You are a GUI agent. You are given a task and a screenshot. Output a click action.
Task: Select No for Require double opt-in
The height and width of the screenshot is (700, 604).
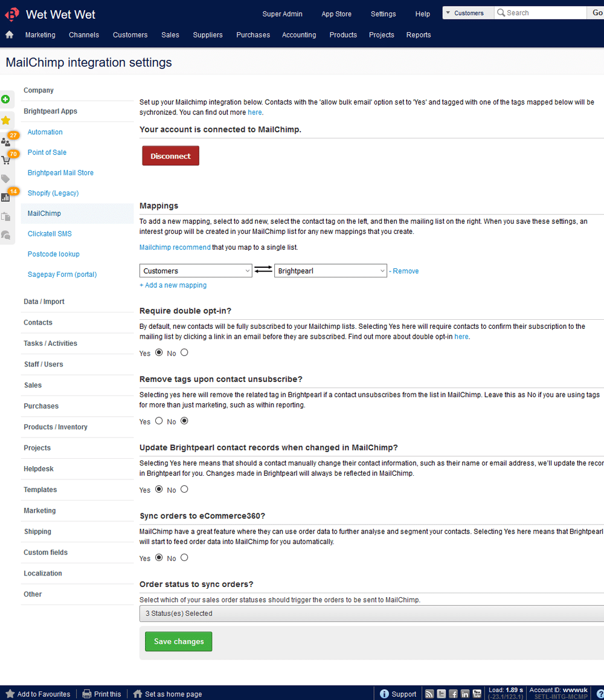[x=184, y=352]
